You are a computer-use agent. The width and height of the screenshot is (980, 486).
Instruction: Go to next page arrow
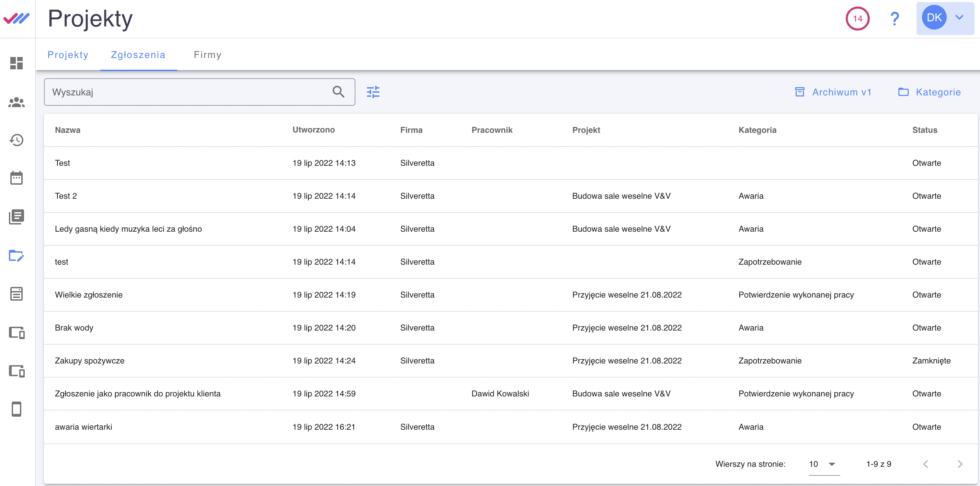point(960,464)
